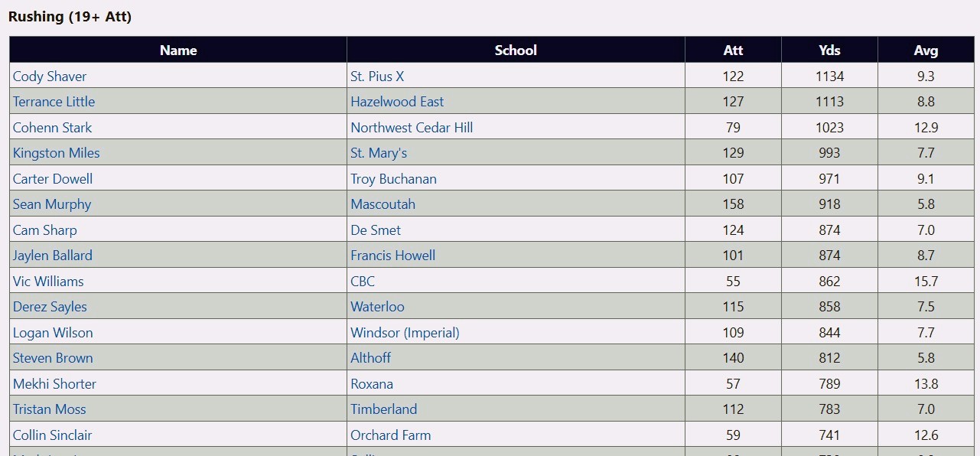Open Northwest Cedar Hill school link
This screenshot has width=980, height=456.
coord(412,128)
